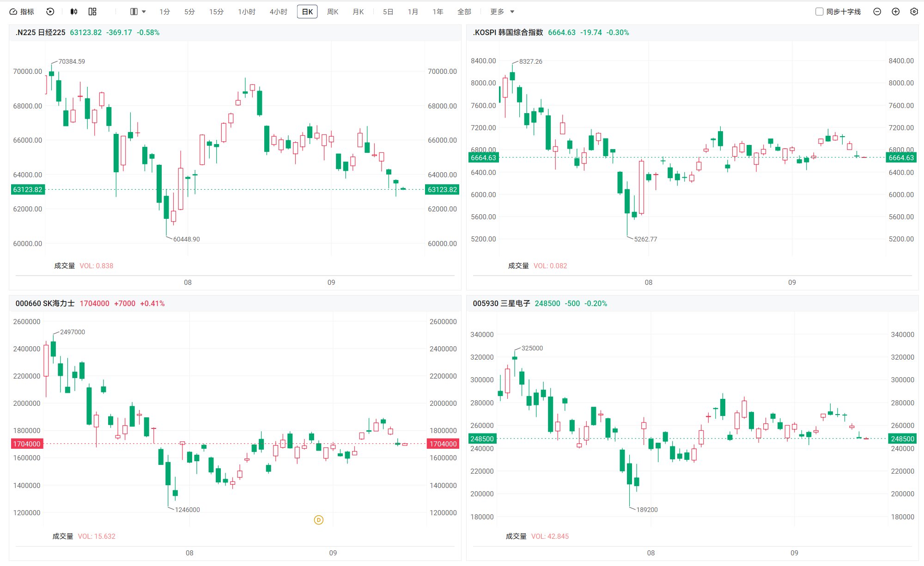This screenshot has height=566, width=924.
Task: Click the 005930 三星电子 chart title
Action: point(501,303)
